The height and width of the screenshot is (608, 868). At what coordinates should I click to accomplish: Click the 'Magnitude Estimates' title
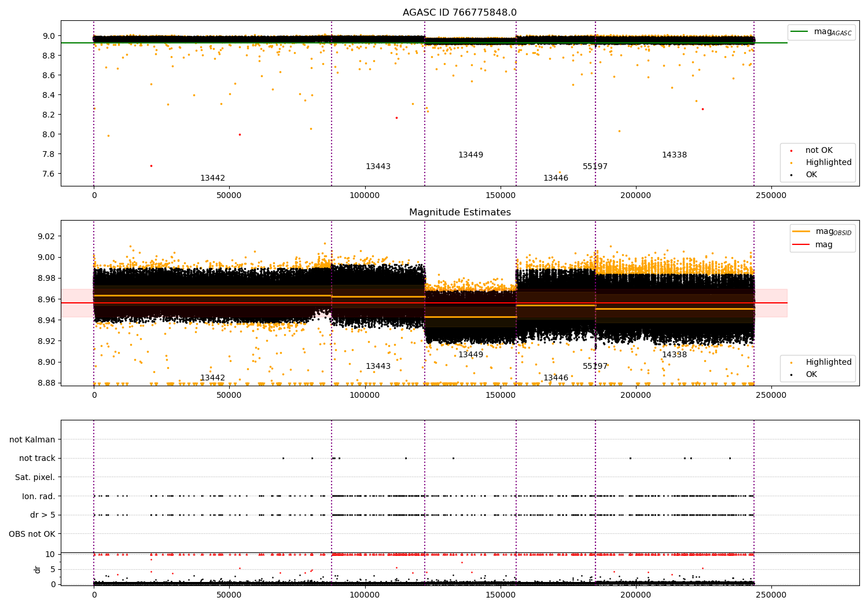click(x=460, y=213)
